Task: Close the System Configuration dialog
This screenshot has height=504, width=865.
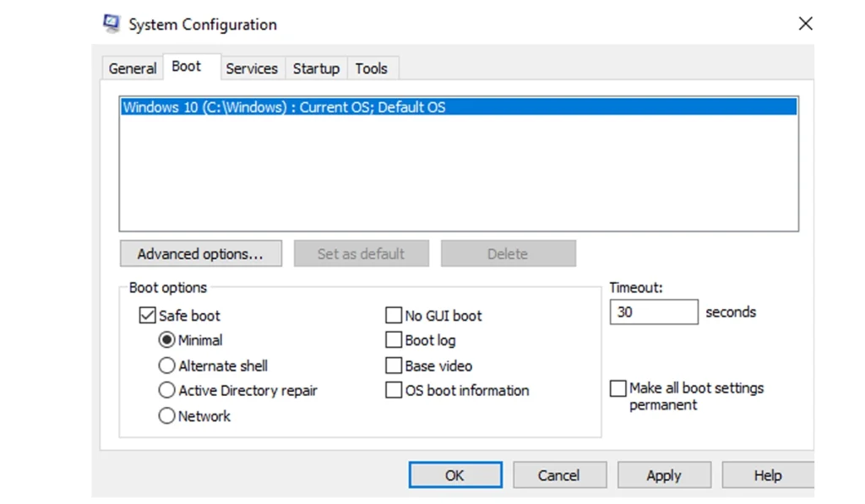Action: (x=805, y=24)
